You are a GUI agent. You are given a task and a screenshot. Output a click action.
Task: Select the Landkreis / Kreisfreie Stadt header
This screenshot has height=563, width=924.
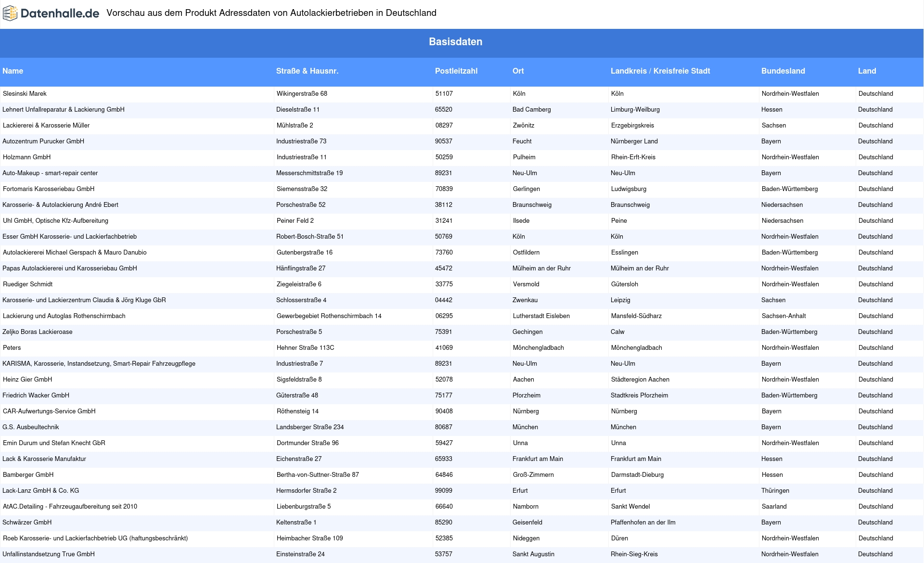coord(660,71)
